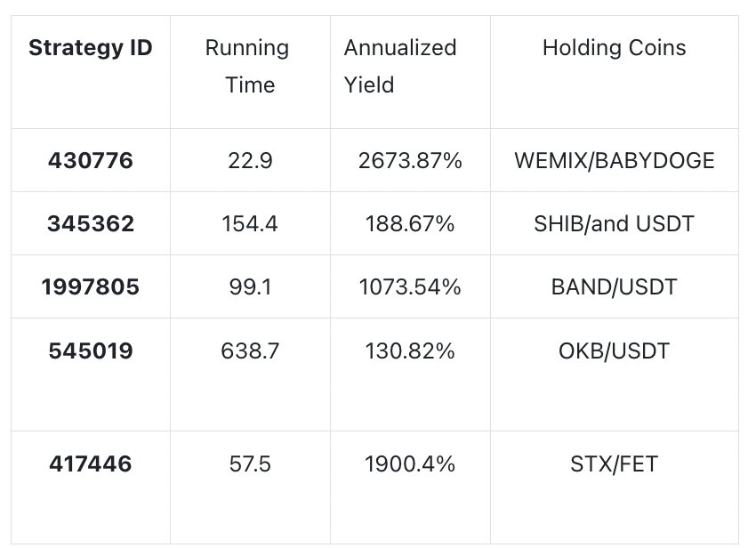The height and width of the screenshot is (548, 756).
Task: Select strategy ID 345362
Action: 91,224
